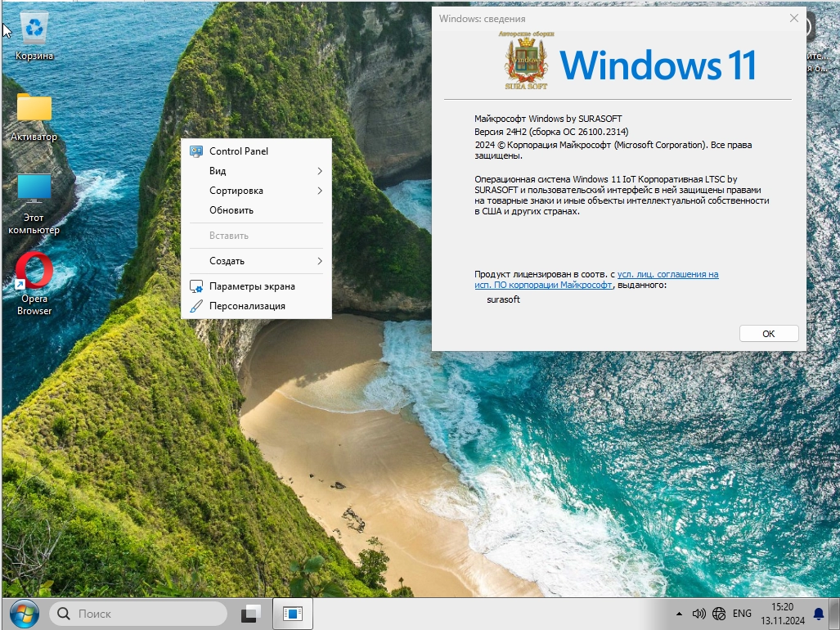840x630 pixels.
Task: Open the Start menu orb
Action: click(24, 614)
